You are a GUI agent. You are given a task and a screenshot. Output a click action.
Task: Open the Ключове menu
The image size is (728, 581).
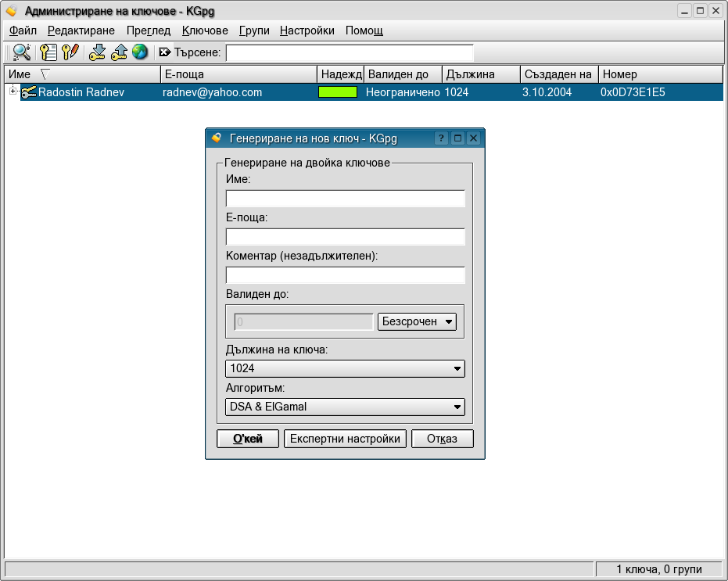[x=205, y=30]
